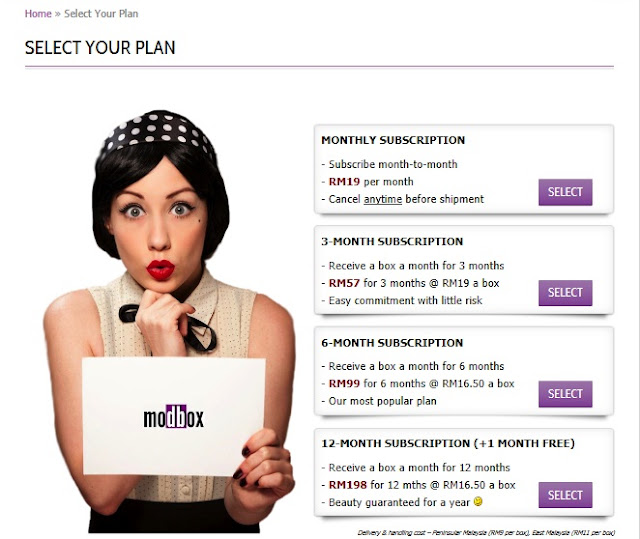Image resolution: width=640 pixels, height=539 pixels.
Task: Click the delivery and handling cost note
Action: 486,532
